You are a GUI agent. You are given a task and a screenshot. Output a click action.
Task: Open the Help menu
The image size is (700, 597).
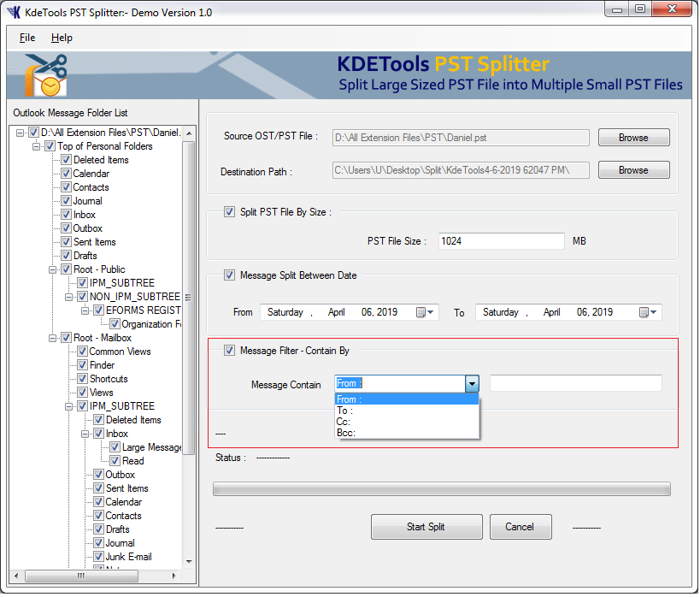pos(62,38)
